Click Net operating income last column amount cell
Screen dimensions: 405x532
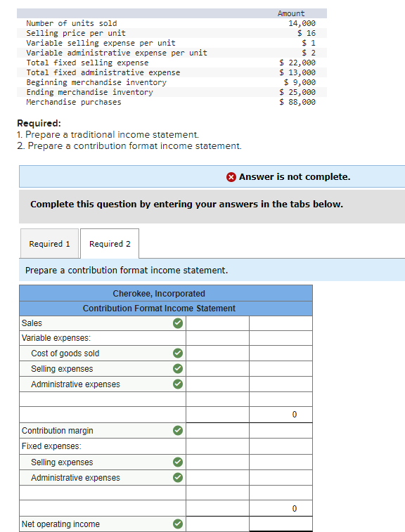coord(281,524)
